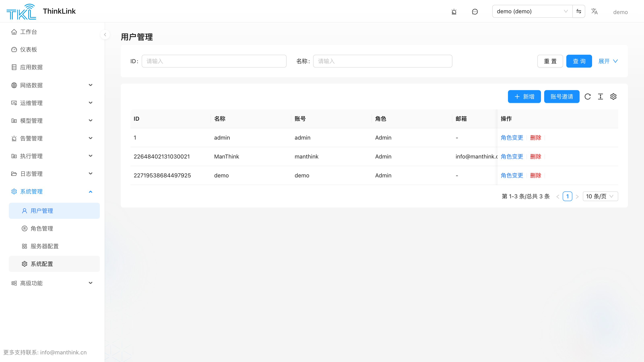This screenshot has width=644, height=362.
Task: Expand search filters with 展开
Action: point(608,61)
